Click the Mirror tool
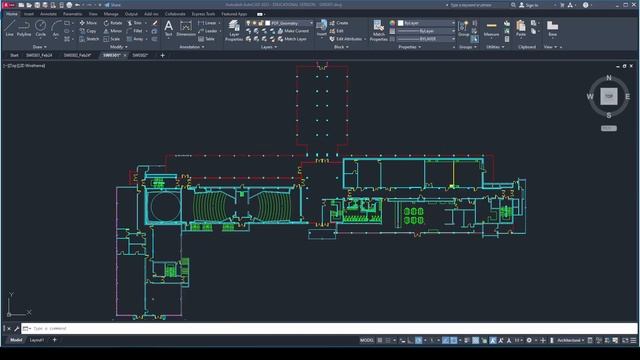Image resolution: width=640 pixels, height=360 pixels. pyautogui.click(x=113, y=31)
